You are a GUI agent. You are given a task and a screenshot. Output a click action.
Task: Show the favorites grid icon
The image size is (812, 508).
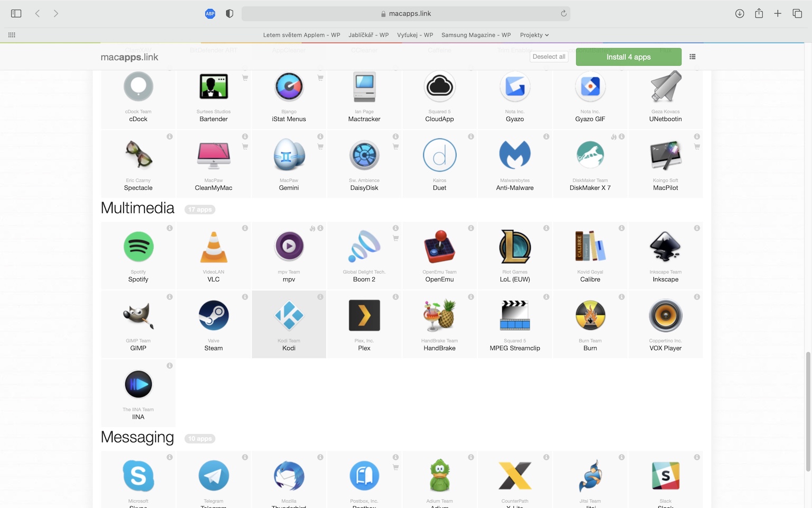pyautogui.click(x=12, y=35)
